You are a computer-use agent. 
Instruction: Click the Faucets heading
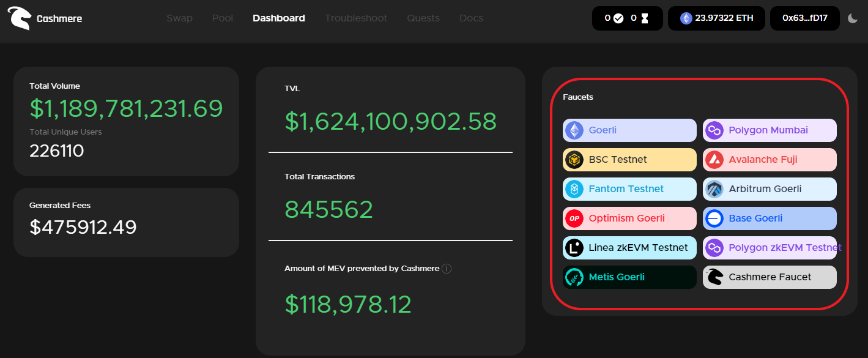[578, 97]
